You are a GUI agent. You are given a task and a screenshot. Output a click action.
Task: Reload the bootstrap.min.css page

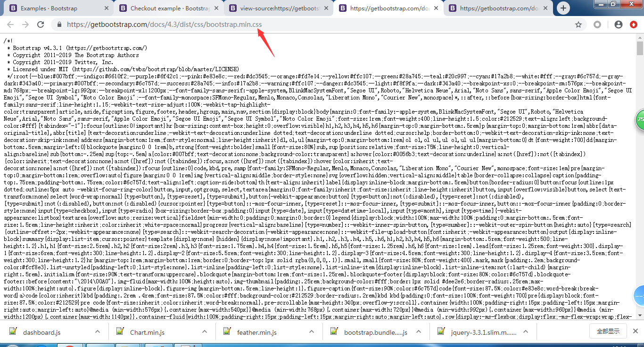(x=41, y=25)
